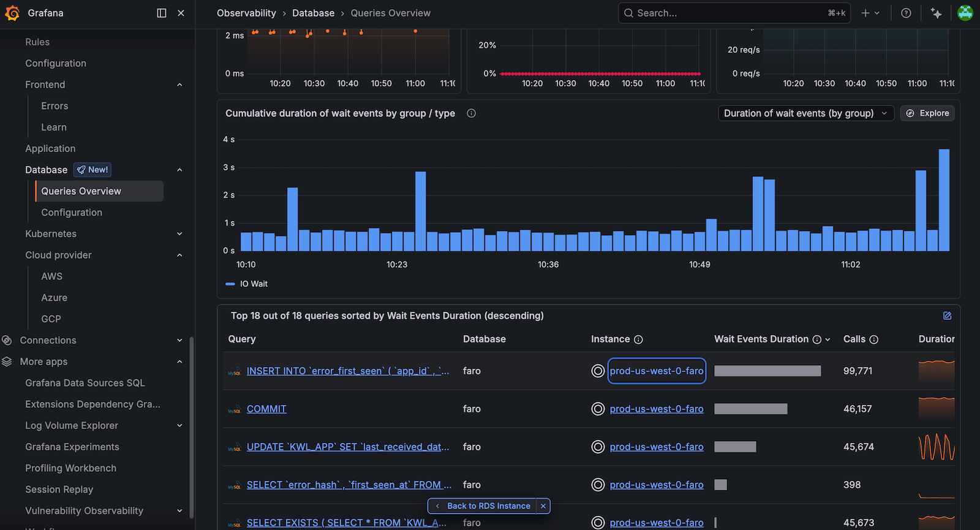
Task: Focus the Search input field
Action: (734, 13)
